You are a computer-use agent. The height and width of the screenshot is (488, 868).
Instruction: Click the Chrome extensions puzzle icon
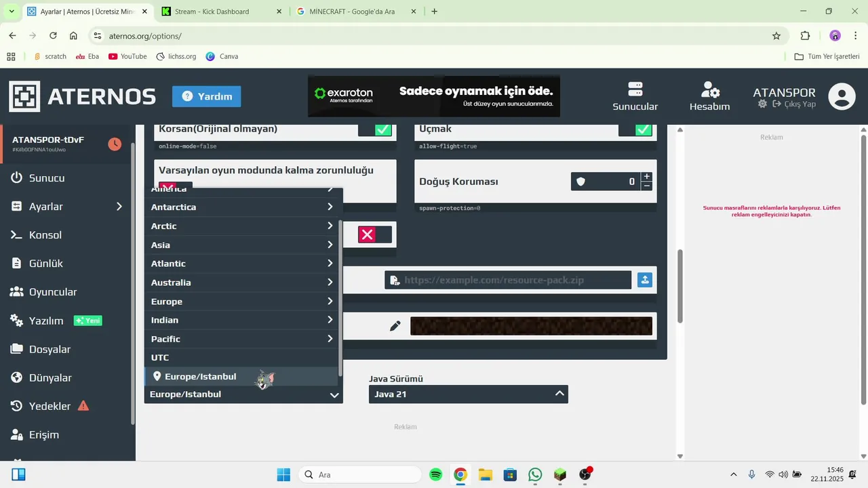[806, 36]
